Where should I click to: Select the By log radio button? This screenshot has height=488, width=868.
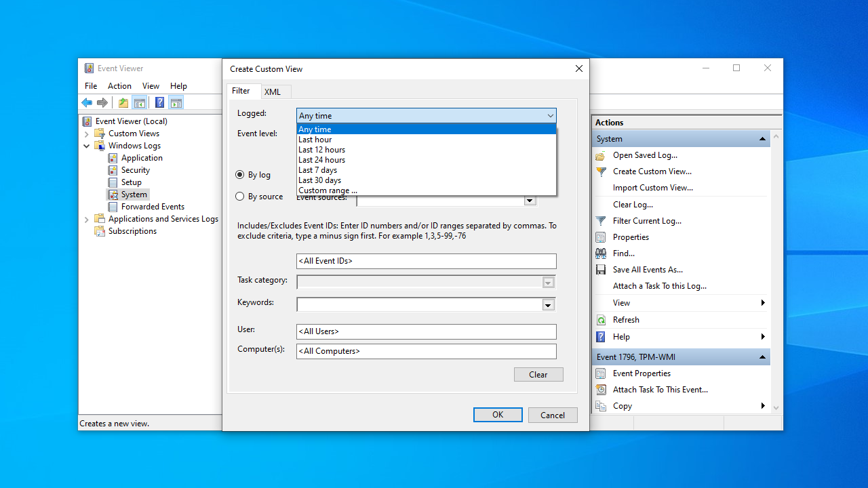click(240, 175)
